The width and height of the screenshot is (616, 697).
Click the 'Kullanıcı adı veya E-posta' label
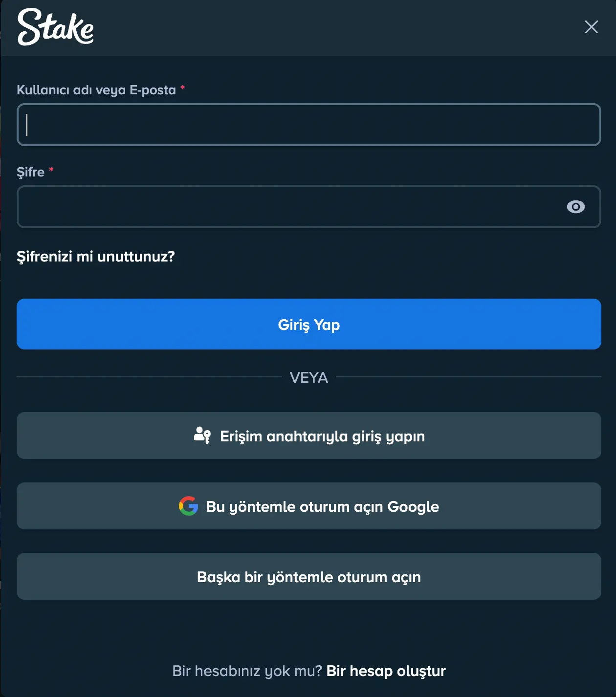pos(96,90)
